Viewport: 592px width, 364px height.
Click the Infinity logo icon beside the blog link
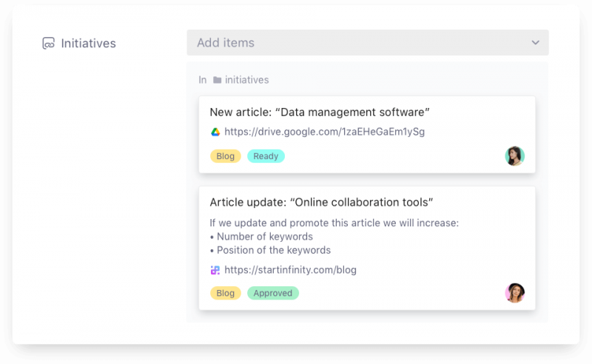pos(215,270)
